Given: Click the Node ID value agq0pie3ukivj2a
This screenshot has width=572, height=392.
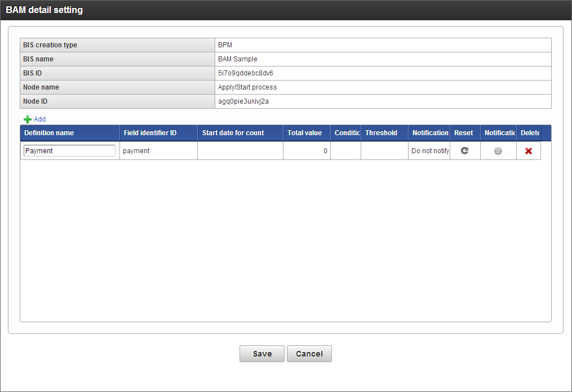Looking at the screenshot, I should 243,101.
